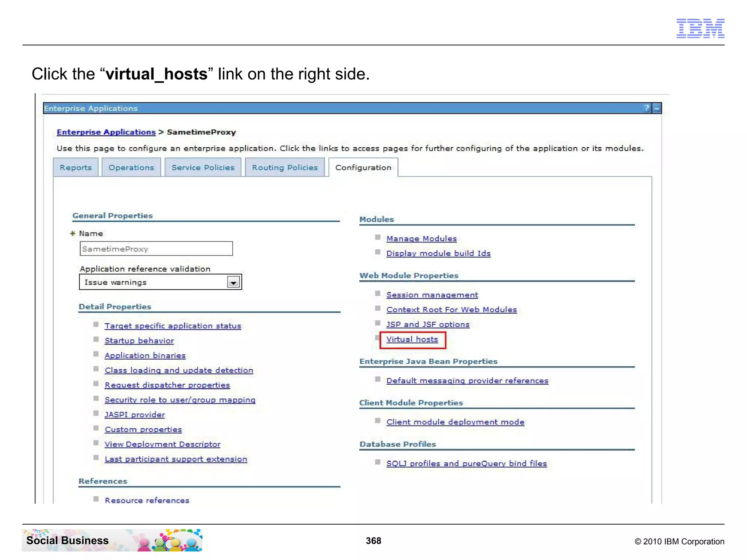Click the 'Database Profiles' heading
Viewport: 747px width, 560px height.
[398, 444]
